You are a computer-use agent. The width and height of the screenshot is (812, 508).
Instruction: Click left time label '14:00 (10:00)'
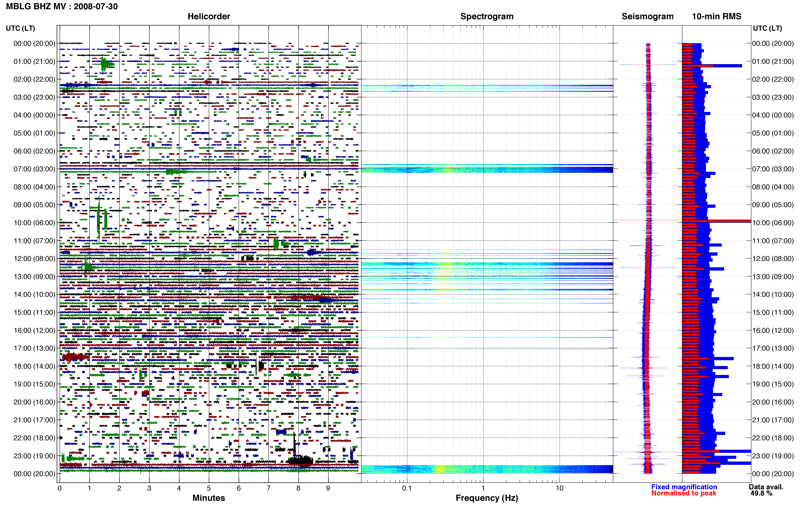pos(34,295)
